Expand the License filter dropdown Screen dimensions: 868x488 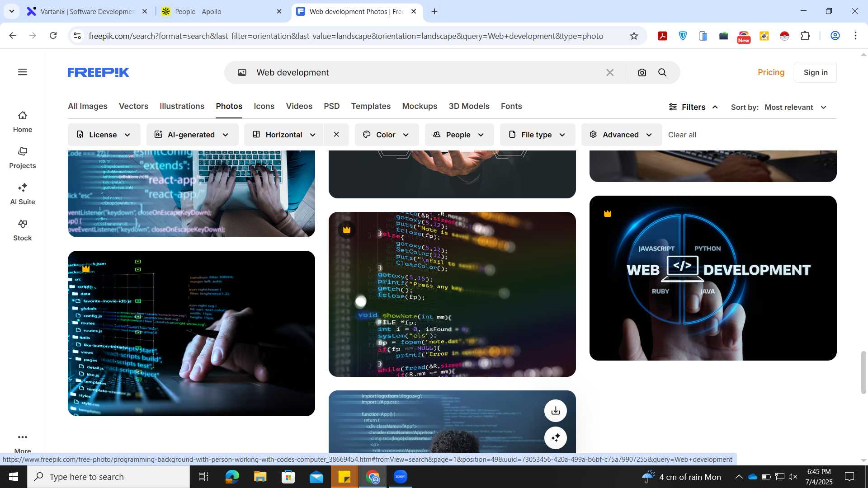pyautogui.click(x=104, y=134)
